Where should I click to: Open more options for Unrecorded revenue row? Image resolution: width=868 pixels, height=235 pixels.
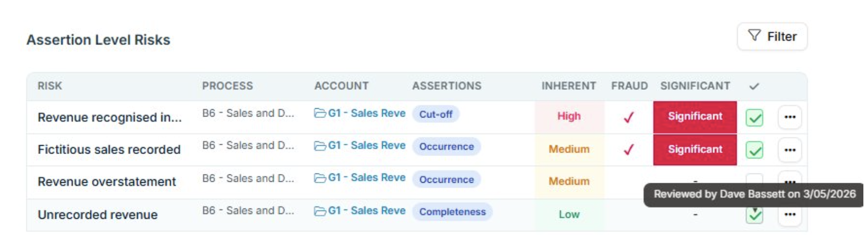pyautogui.click(x=790, y=215)
